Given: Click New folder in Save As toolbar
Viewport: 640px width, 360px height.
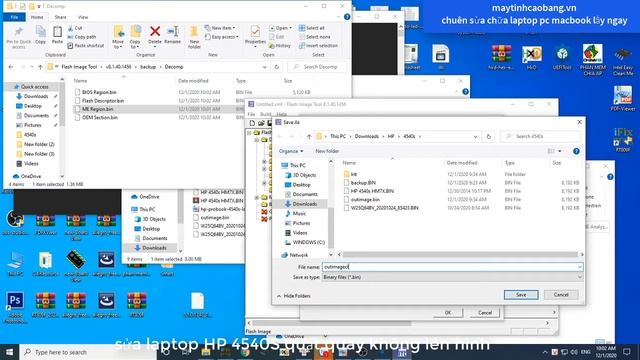Looking at the screenshot, I should point(327,151).
